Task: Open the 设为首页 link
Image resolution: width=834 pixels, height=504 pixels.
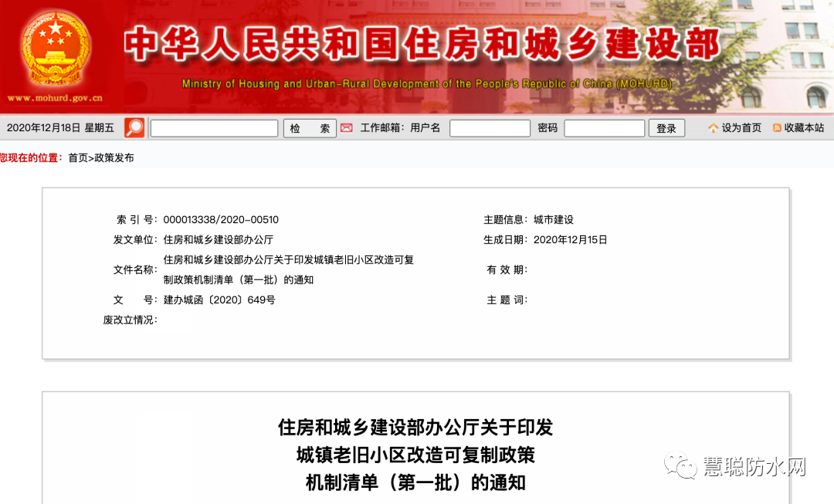Action: 741,128
